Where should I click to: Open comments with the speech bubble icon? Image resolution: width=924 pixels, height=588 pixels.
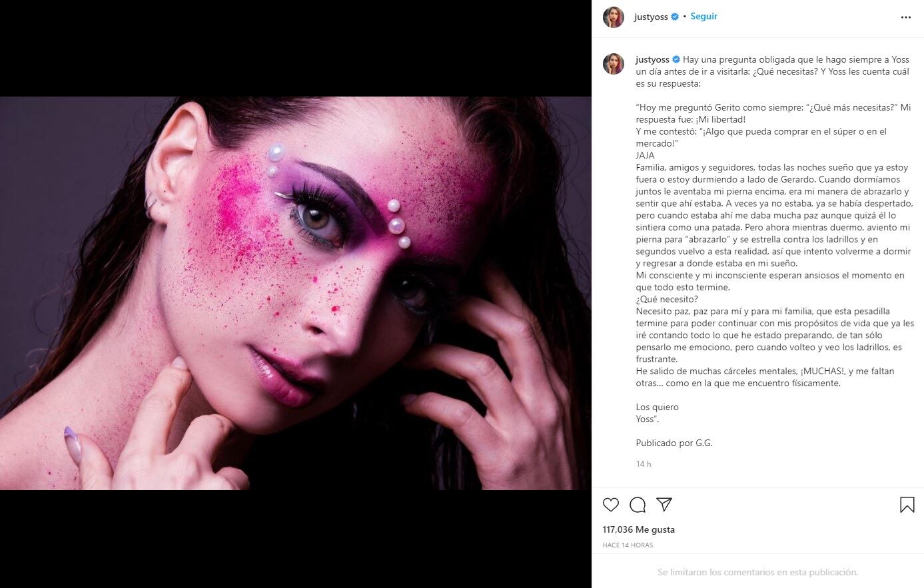[638, 505]
